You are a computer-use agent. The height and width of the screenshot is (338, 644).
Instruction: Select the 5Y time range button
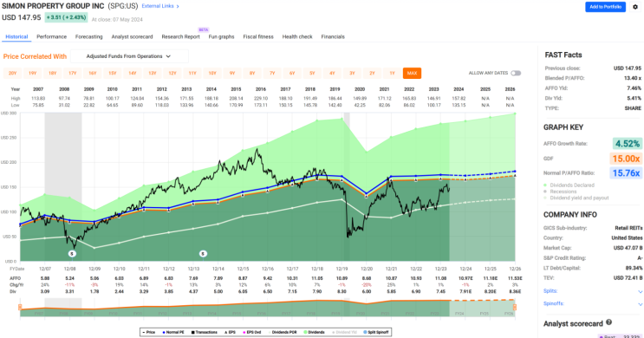[312, 73]
